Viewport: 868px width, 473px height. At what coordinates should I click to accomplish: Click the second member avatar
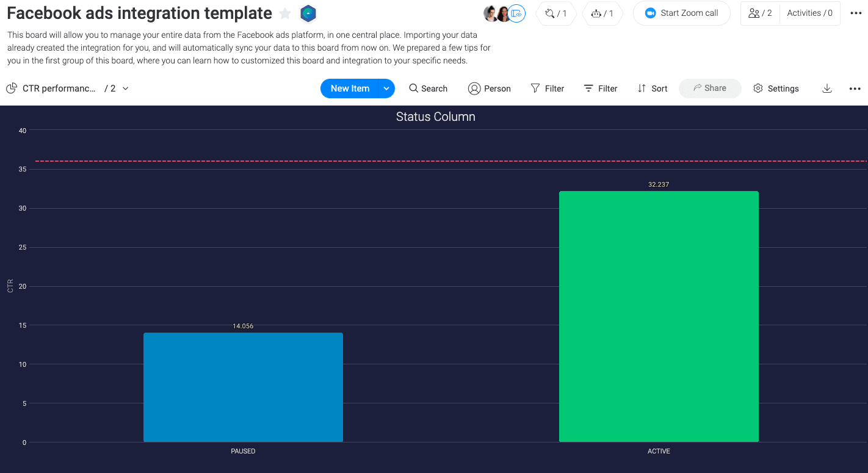pyautogui.click(x=504, y=13)
